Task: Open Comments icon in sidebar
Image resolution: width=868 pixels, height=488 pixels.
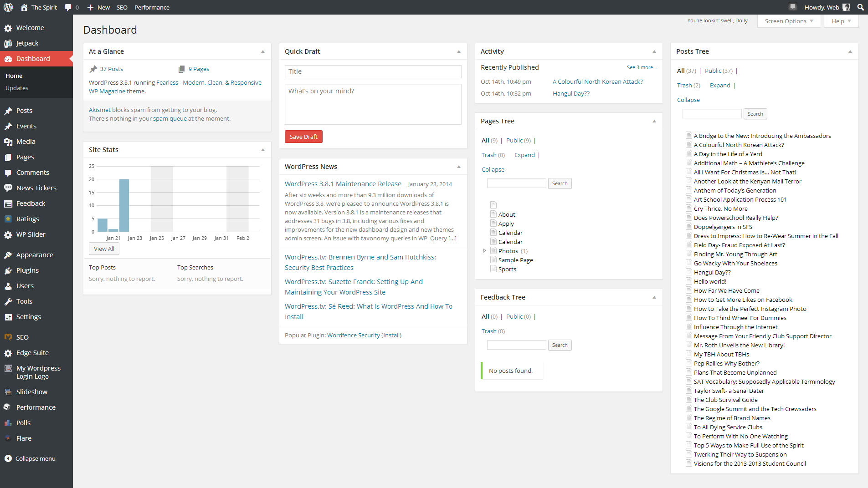Action: coord(8,173)
